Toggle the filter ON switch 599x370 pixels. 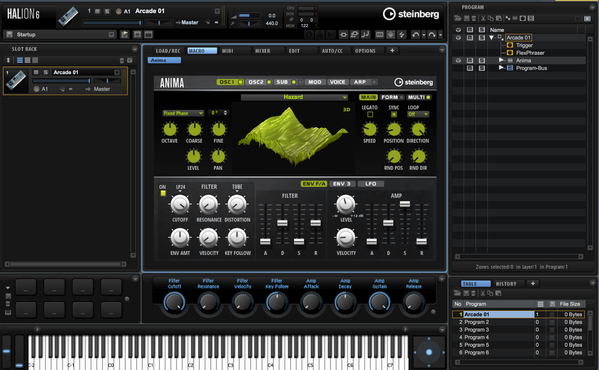coord(163,194)
